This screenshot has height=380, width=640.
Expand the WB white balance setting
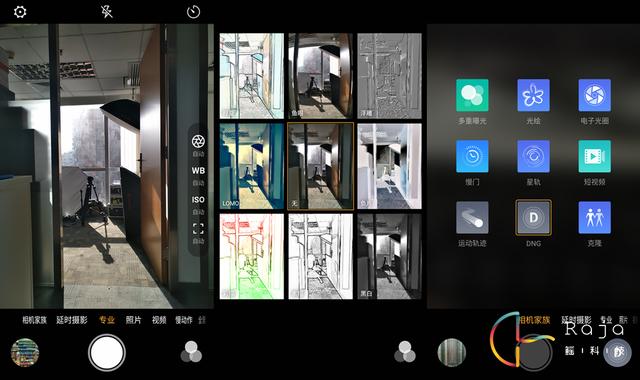[198, 171]
